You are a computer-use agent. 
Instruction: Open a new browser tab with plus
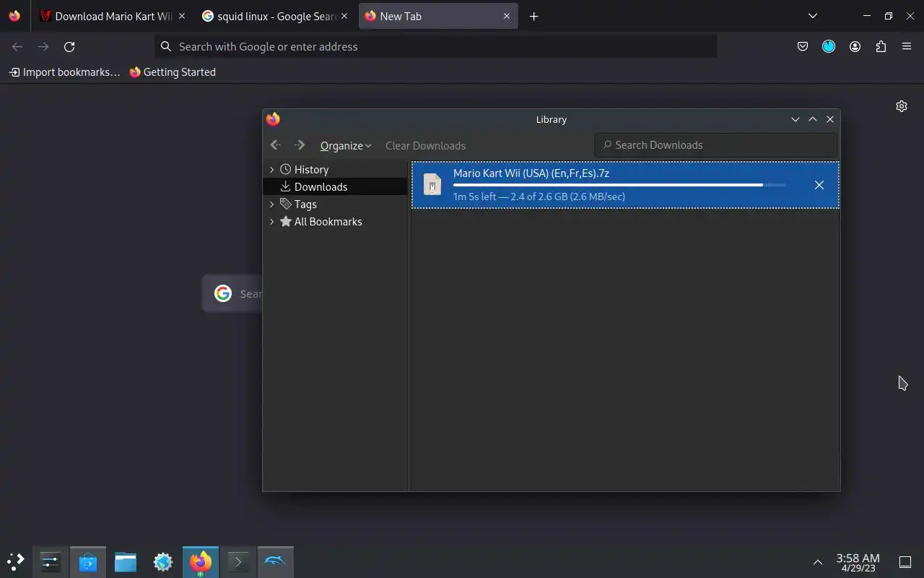pyautogui.click(x=533, y=16)
